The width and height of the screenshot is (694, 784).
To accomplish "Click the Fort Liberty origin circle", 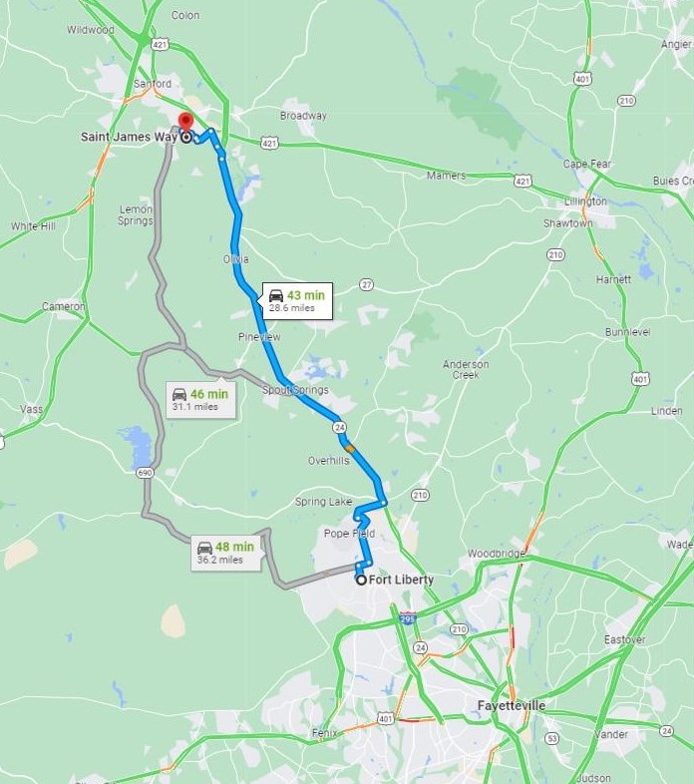I will pyautogui.click(x=361, y=580).
